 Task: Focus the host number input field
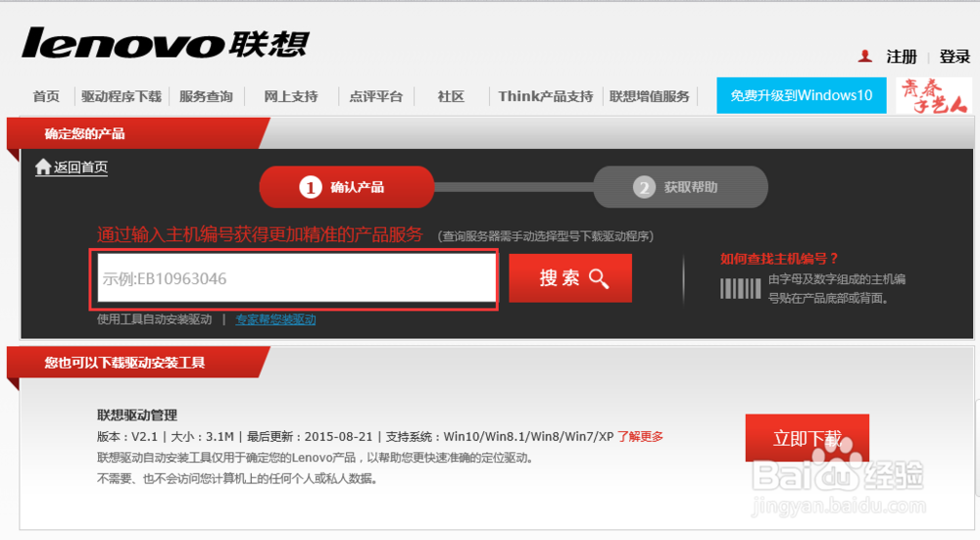[x=297, y=278]
